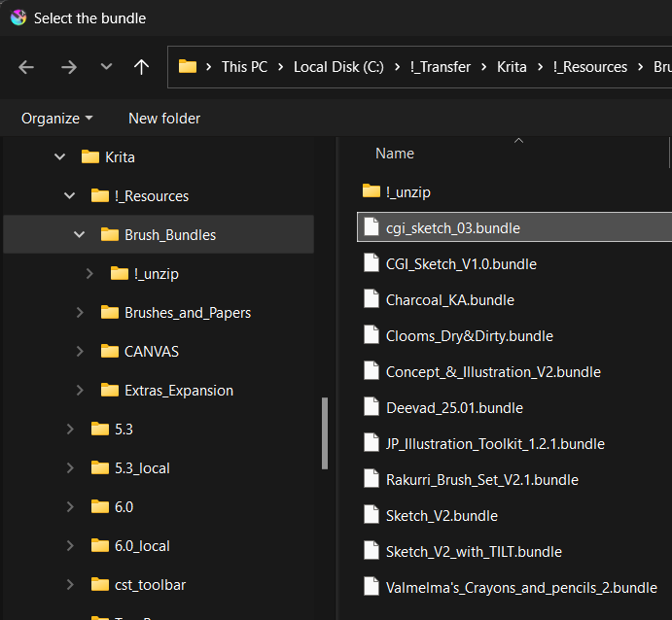Open recent locations dropdown chevron
This screenshot has height=620, width=672.
[x=106, y=67]
